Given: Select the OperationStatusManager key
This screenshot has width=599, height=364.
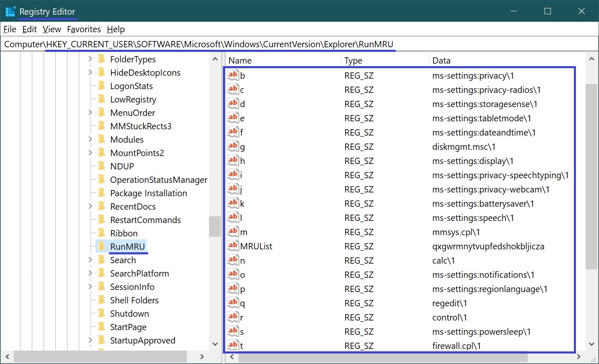Looking at the screenshot, I should pyautogui.click(x=159, y=179).
